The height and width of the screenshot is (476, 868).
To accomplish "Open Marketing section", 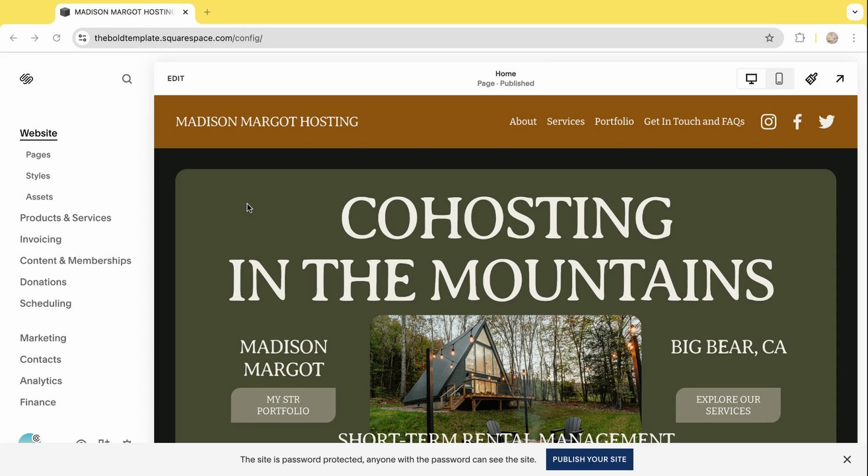I will (x=43, y=338).
